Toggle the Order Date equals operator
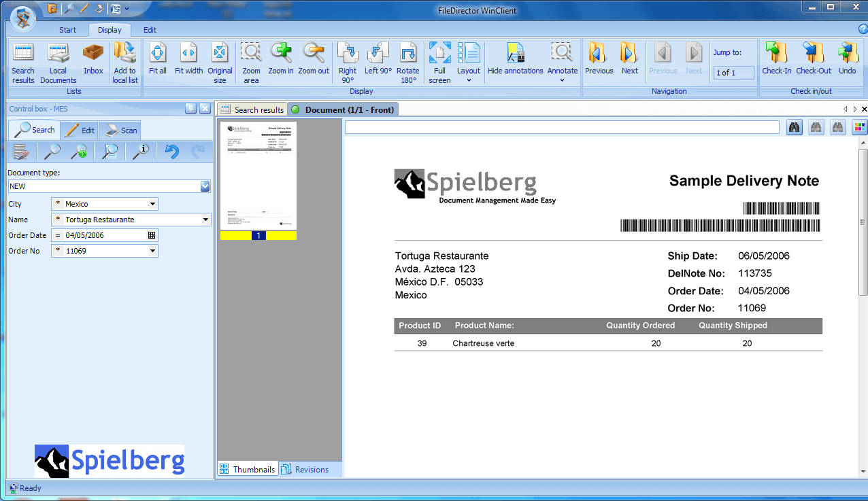Viewport: 868px width, 501px height. pos(58,235)
